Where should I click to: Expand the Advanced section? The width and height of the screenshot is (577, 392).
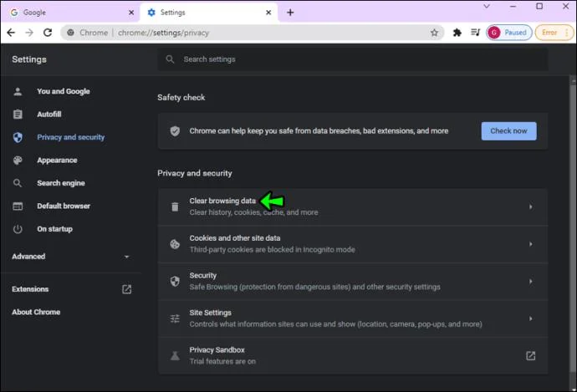(x=70, y=257)
